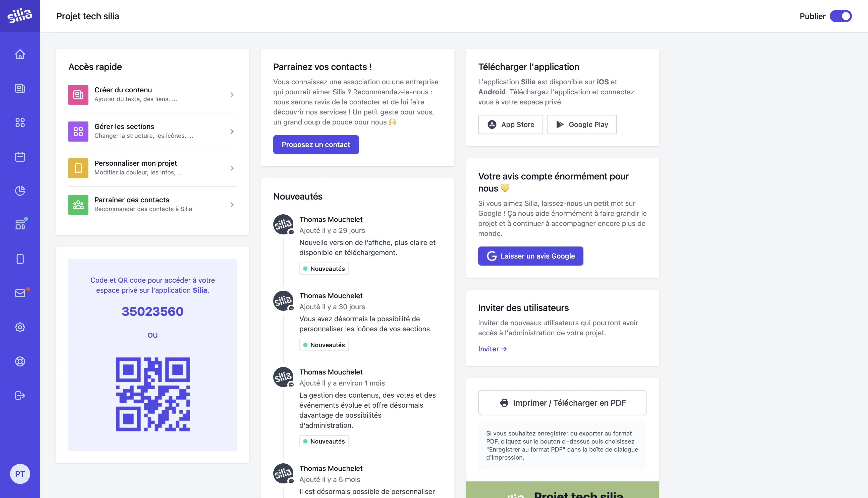Click the Proposez un contact button
This screenshot has height=498, width=868.
pyautogui.click(x=316, y=145)
